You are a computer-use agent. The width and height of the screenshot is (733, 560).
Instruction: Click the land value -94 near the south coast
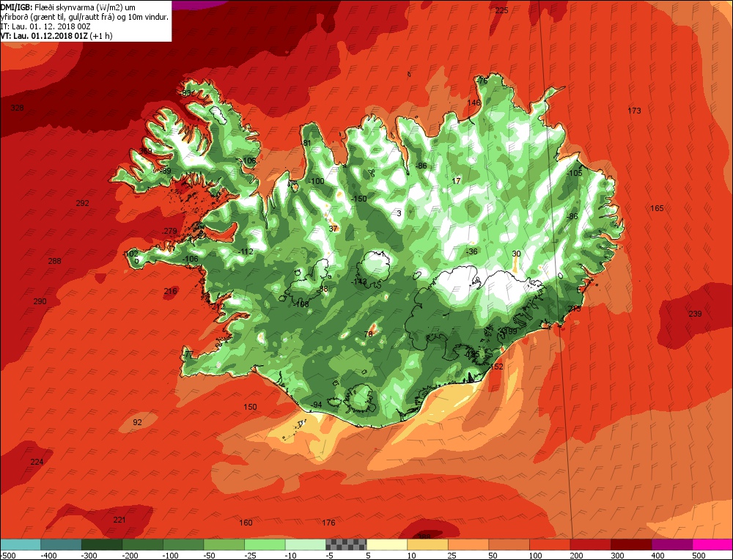tap(317, 405)
